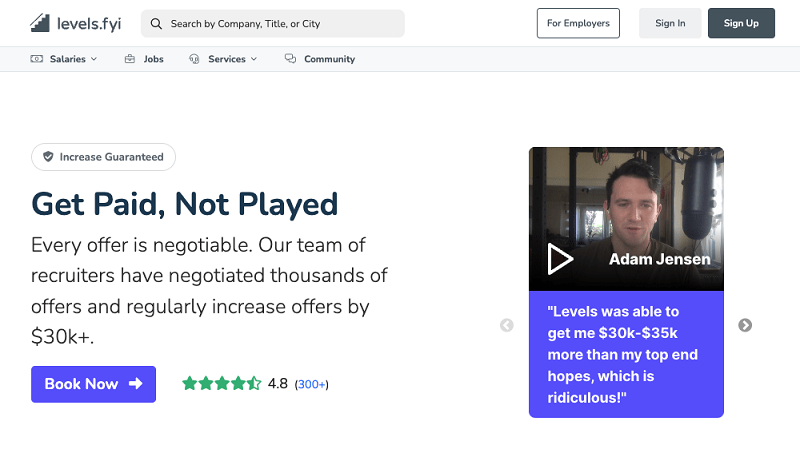Click the Sign In button

point(670,23)
